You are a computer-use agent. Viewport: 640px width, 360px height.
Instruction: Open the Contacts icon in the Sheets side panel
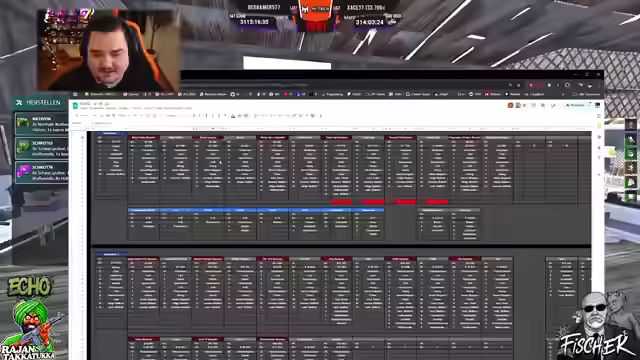click(x=599, y=149)
